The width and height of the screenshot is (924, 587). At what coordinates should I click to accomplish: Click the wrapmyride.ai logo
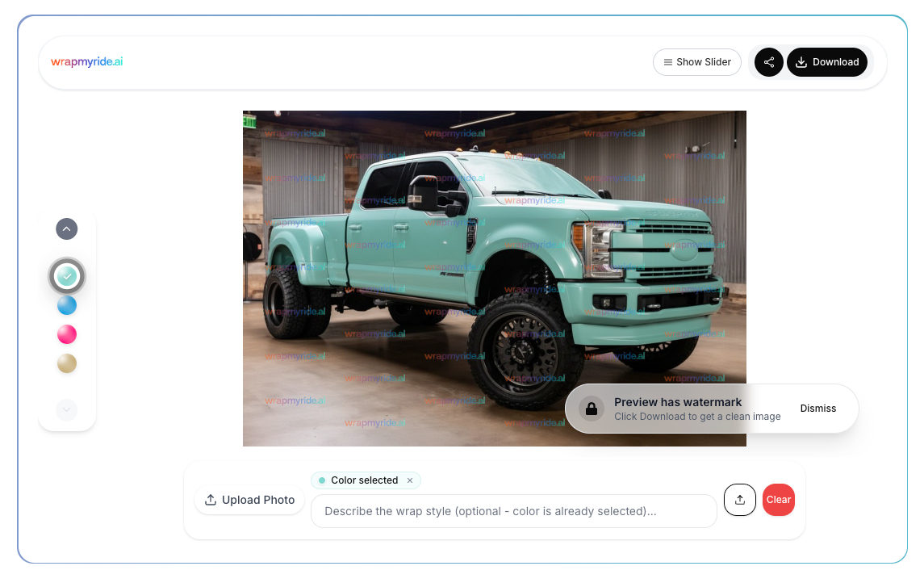click(x=86, y=62)
